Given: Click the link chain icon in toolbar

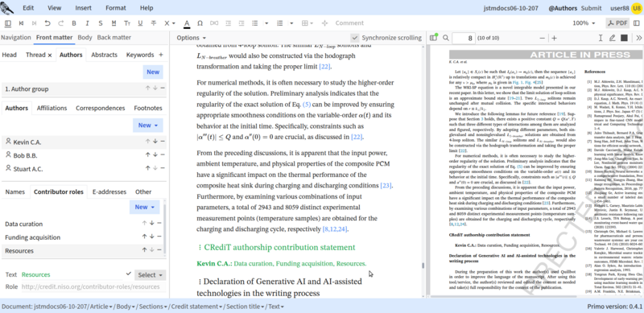Looking at the screenshot, I should pos(214,23).
